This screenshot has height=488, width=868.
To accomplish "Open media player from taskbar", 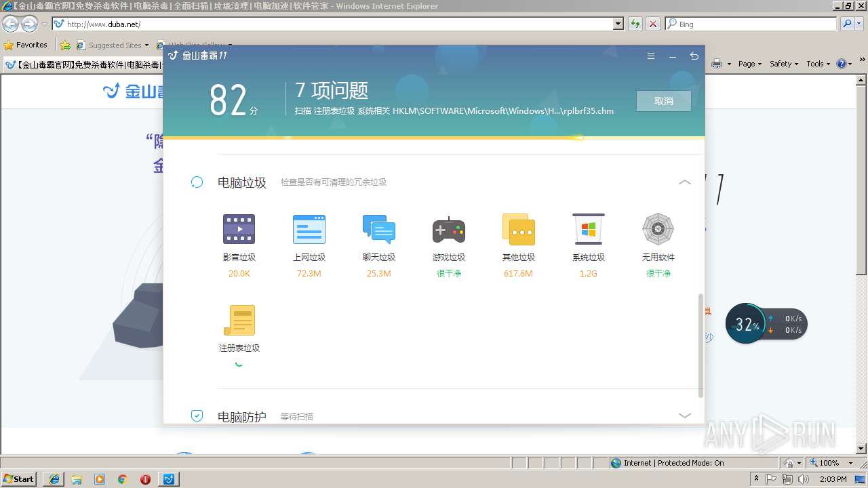I will coord(100,479).
